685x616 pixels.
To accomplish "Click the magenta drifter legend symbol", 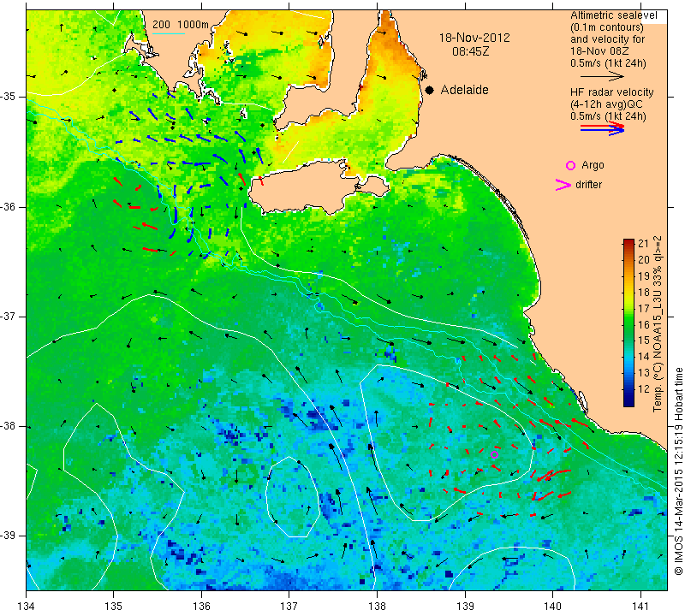I will coord(563,185).
